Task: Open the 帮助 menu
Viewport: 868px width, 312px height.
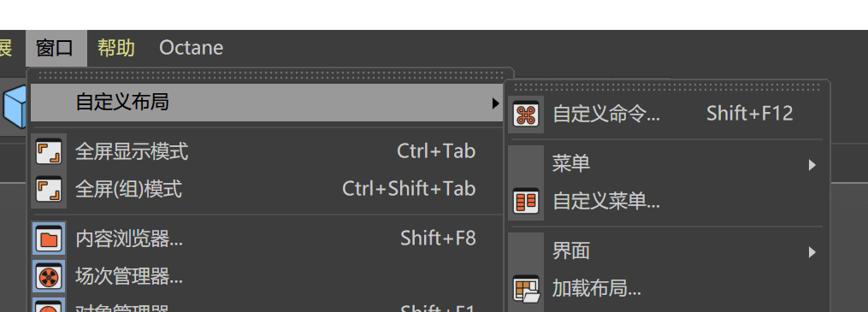Action: (x=116, y=48)
